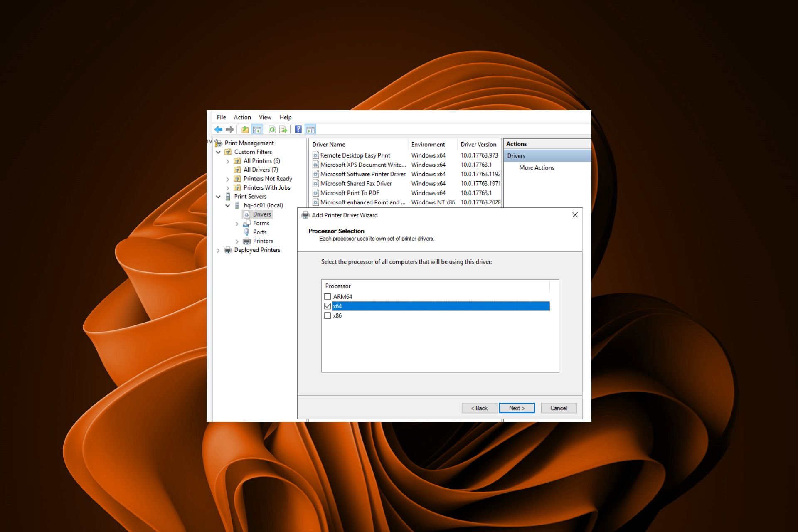Select Microsoft enhanced Point and Print row
This screenshot has width=798, height=532.
click(406, 202)
